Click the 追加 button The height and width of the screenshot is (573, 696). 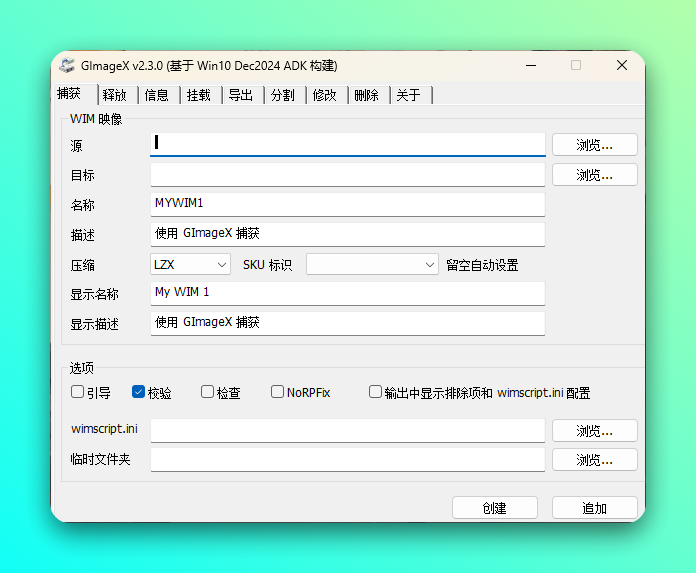point(595,507)
